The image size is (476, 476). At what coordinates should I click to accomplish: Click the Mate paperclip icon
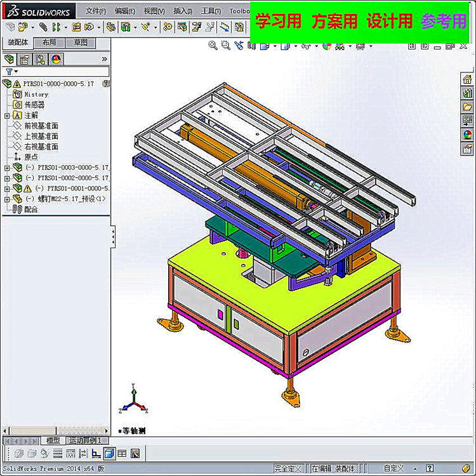[43, 27]
